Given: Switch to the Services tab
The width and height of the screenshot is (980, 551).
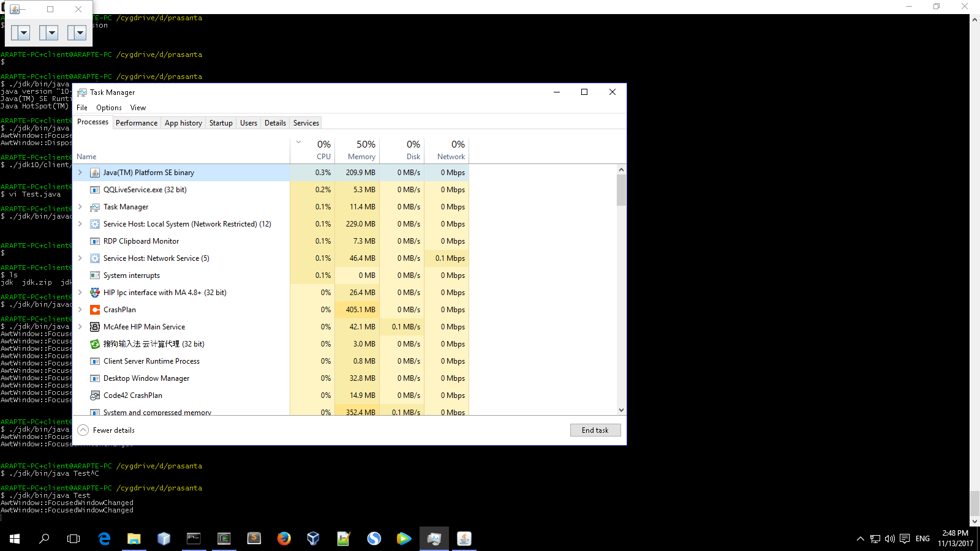Looking at the screenshot, I should coord(306,123).
